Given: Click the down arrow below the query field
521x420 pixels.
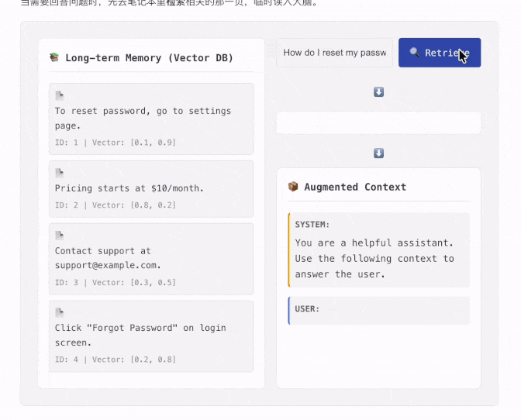Looking at the screenshot, I should coord(378,92).
